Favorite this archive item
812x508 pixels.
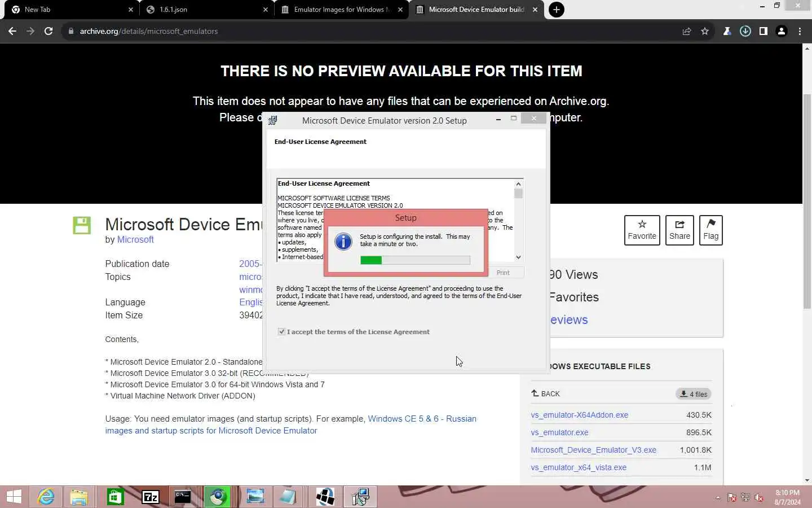click(642, 230)
